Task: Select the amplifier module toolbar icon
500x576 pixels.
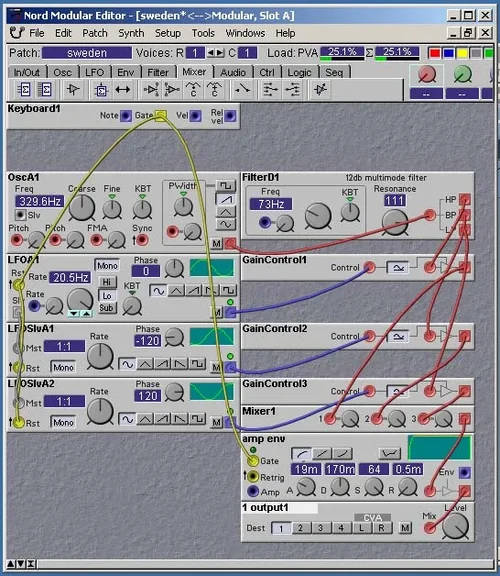Action: point(320,89)
